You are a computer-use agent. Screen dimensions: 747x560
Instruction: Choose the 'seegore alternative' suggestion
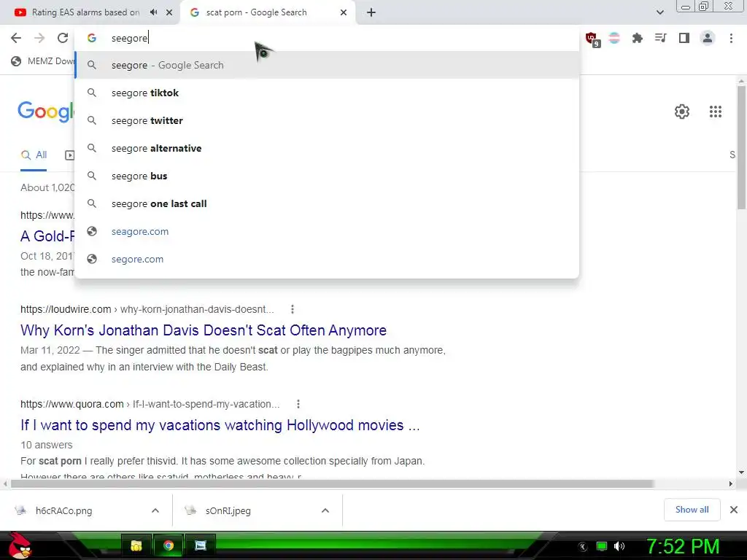(x=328, y=148)
